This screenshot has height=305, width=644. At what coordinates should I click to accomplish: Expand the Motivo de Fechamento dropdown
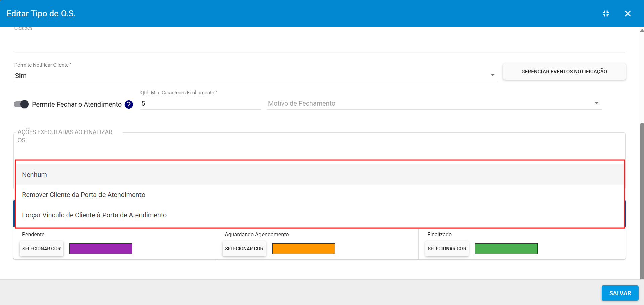(x=434, y=104)
